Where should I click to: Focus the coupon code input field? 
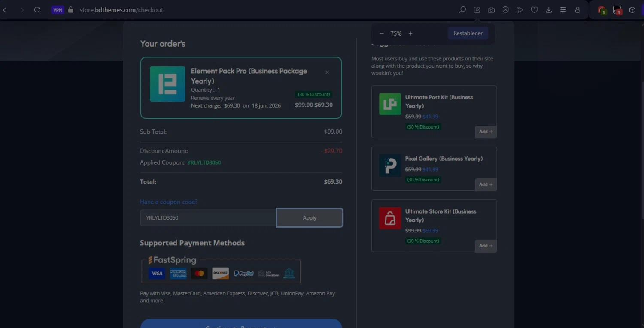point(208,217)
